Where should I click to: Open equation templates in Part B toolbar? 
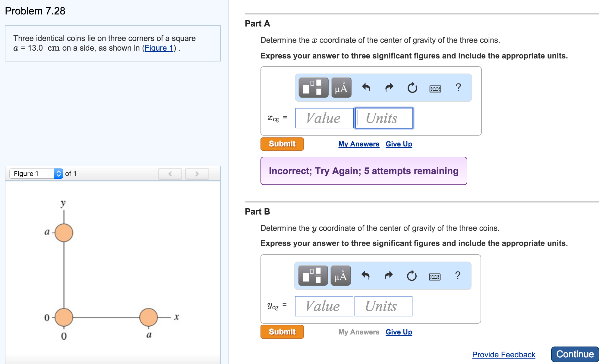(312, 275)
